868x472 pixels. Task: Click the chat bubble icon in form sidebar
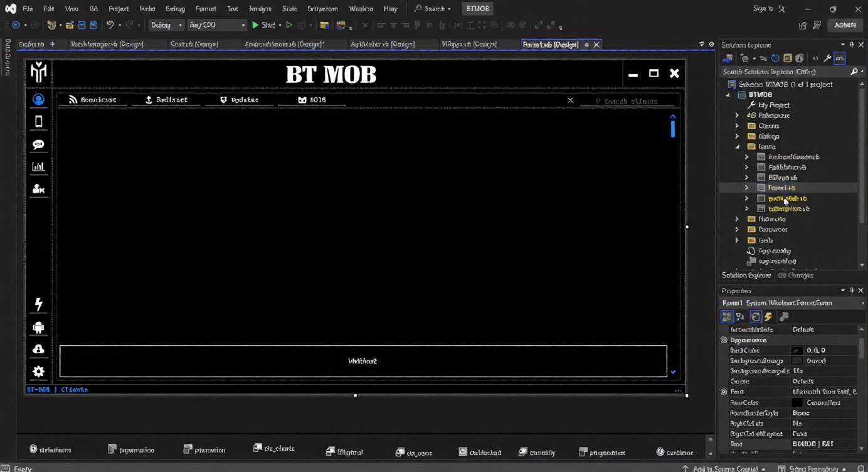coord(38,144)
